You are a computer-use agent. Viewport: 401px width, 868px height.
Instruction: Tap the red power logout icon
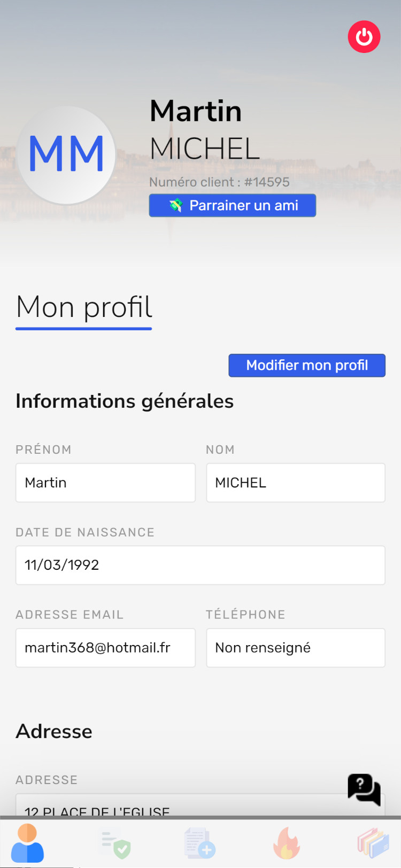pos(364,37)
